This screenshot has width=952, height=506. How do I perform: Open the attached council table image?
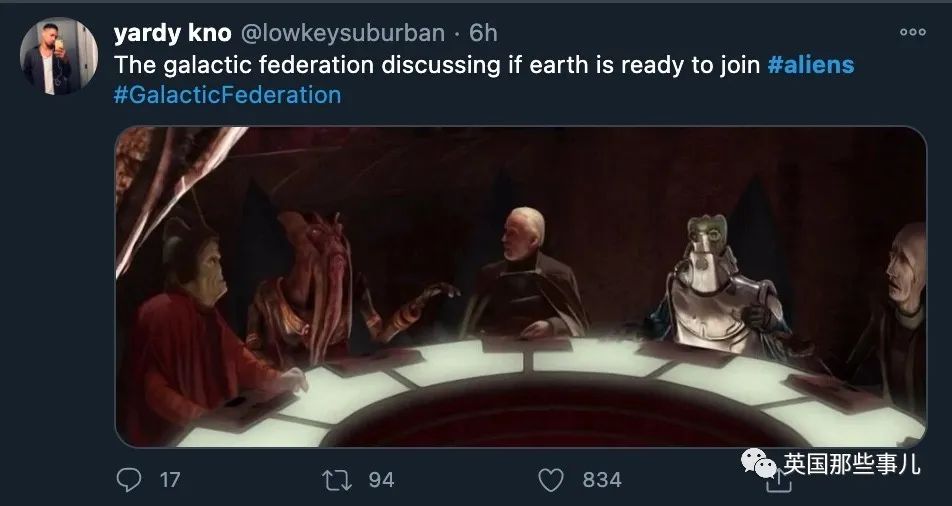pos(520,287)
